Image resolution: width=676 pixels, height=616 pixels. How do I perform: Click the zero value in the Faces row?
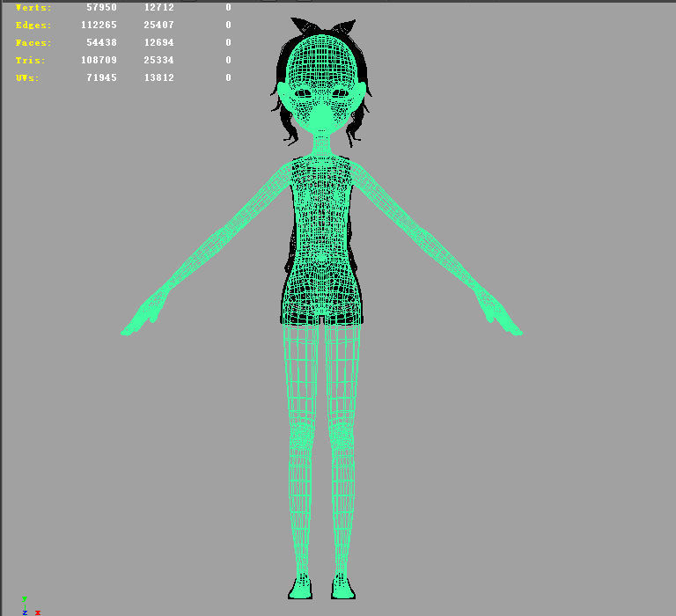coord(228,42)
